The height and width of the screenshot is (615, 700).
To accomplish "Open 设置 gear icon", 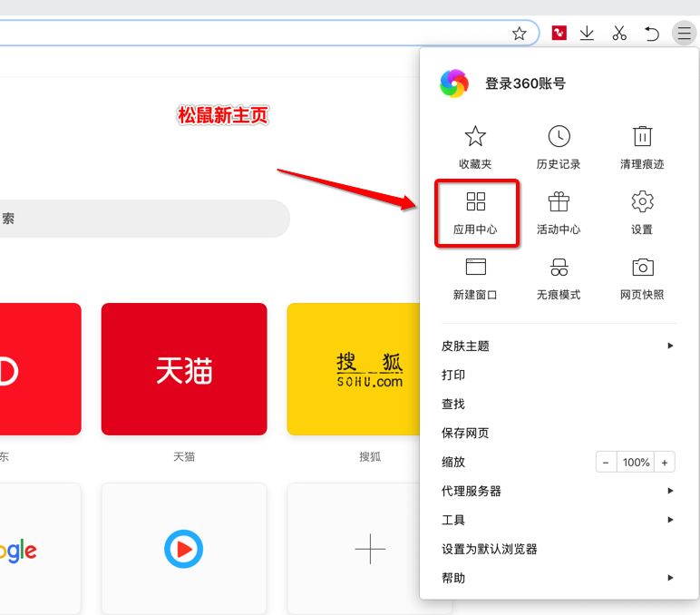I will tap(642, 201).
